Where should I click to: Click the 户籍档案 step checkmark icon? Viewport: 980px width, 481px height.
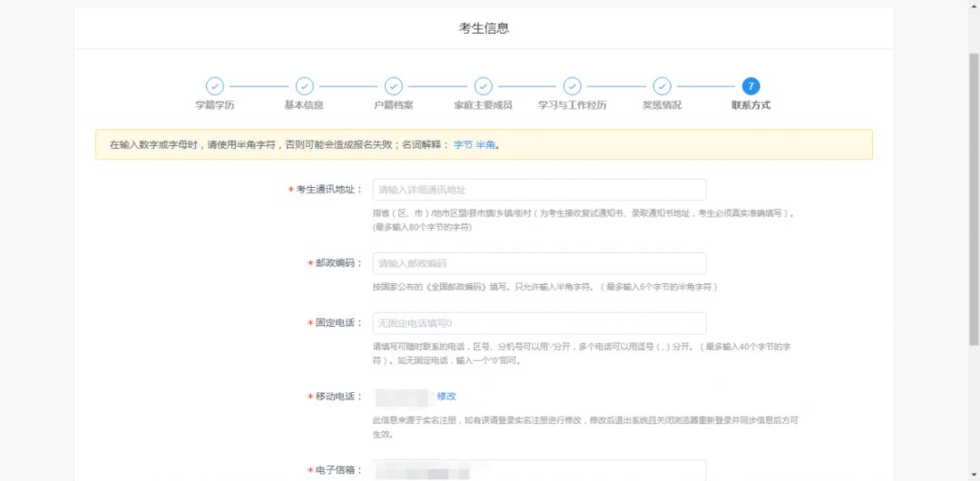coord(394,86)
